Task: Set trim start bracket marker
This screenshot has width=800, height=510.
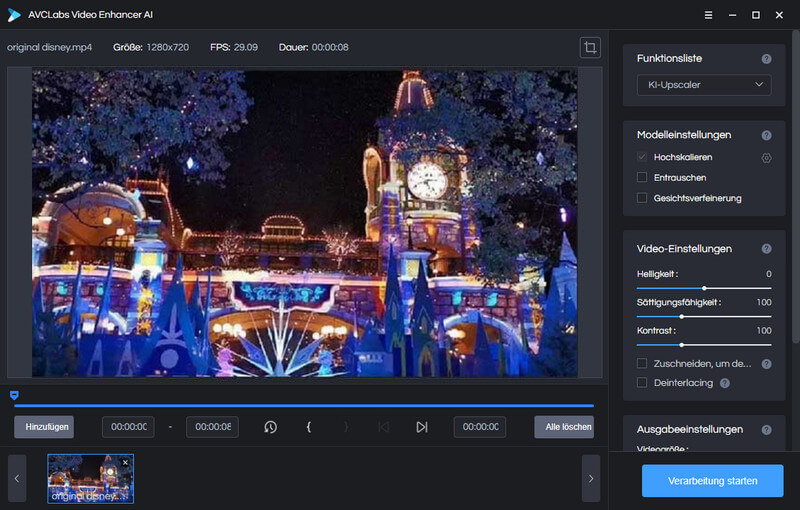Action: 308,427
